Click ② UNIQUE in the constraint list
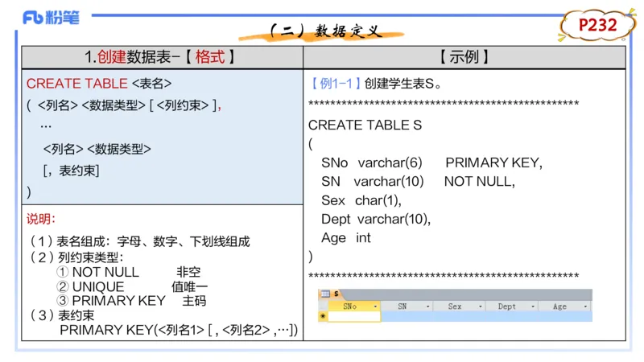Viewport: 644px width, 362px height. click(90, 286)
